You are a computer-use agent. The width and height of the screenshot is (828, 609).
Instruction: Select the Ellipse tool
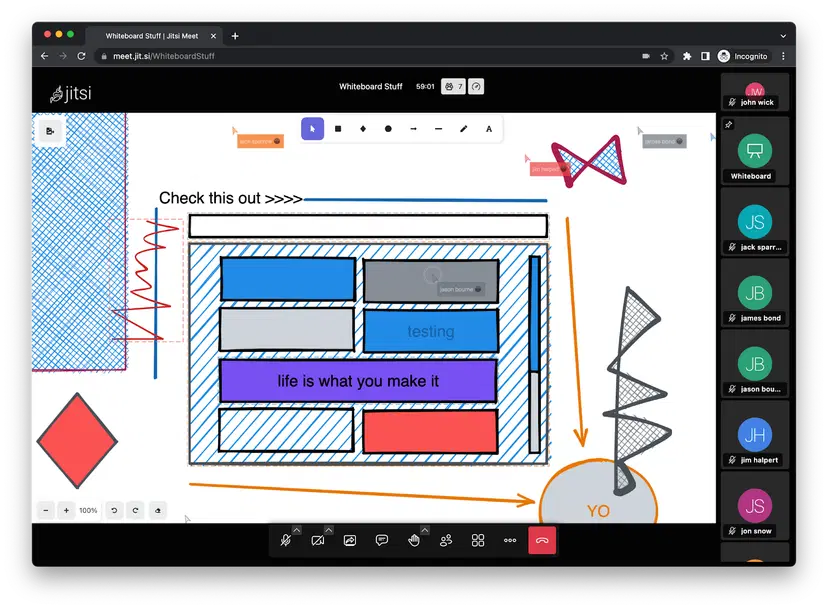click(388, 129)
